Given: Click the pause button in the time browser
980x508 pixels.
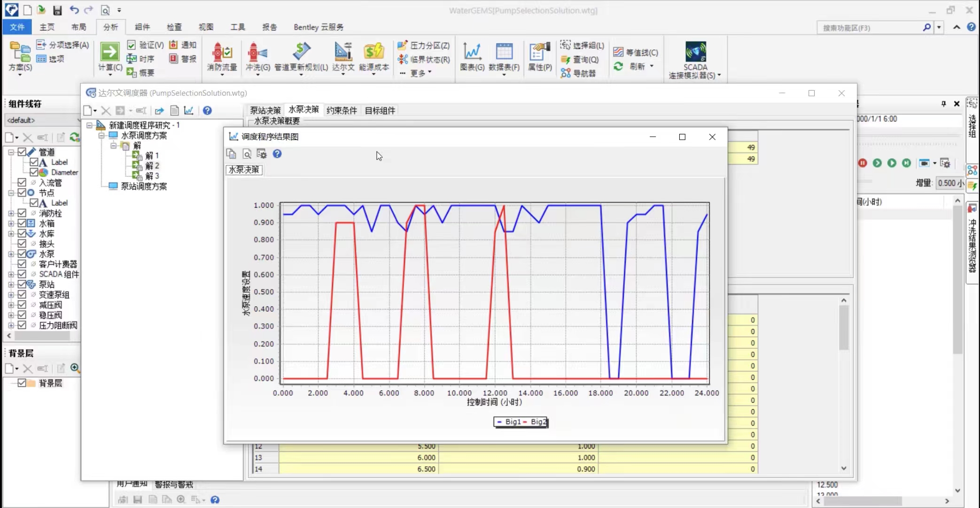Looking at the screenshot, I should (863, 163).
